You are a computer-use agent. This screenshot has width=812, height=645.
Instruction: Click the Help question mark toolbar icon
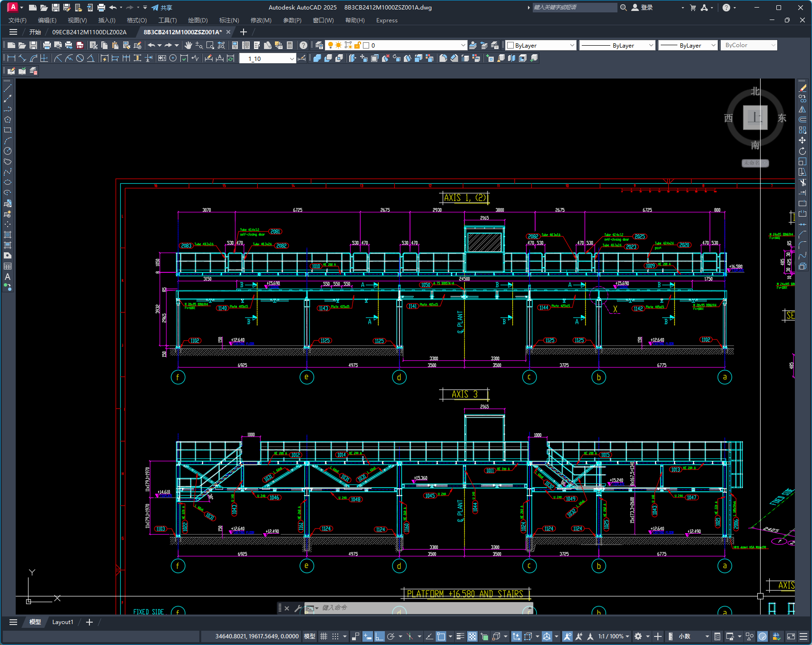(303, 45)
